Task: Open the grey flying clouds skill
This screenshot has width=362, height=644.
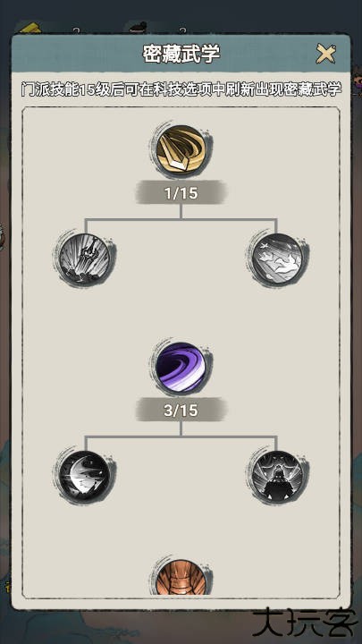Action: click(x=277, y=258)
